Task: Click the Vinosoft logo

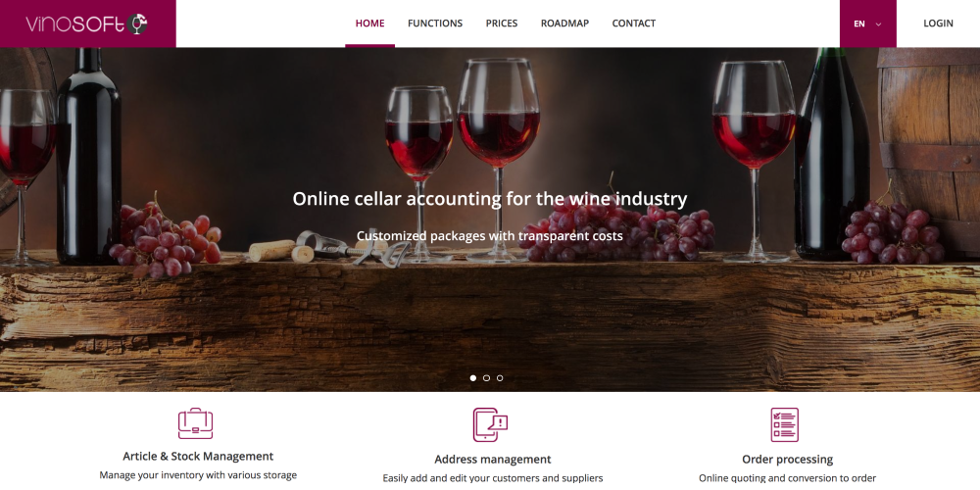Action: coord(86,24)
